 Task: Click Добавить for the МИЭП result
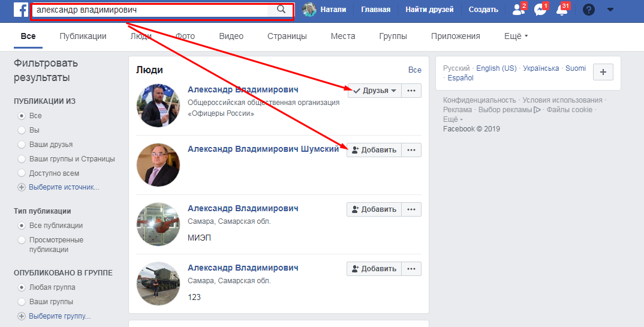point(374,209)
